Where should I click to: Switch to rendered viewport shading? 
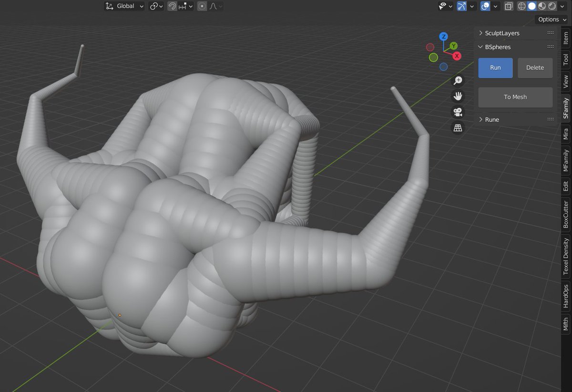[552, 6]
